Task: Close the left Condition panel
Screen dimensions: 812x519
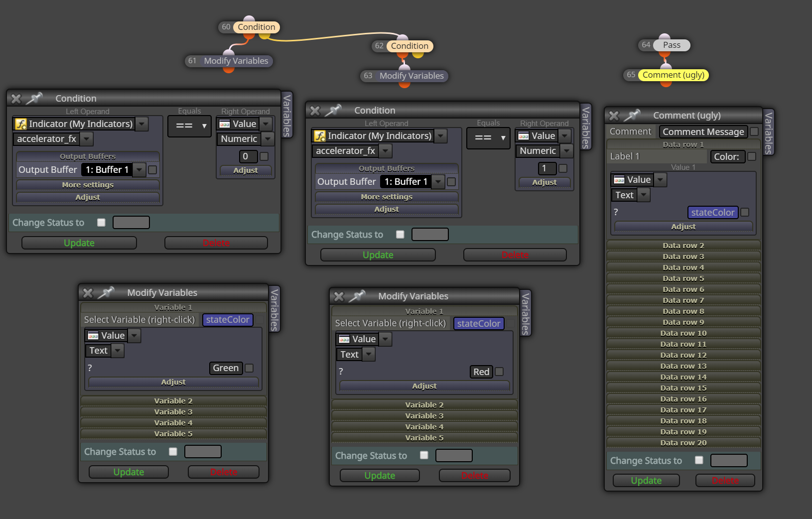Action: (x=16, y=99)
